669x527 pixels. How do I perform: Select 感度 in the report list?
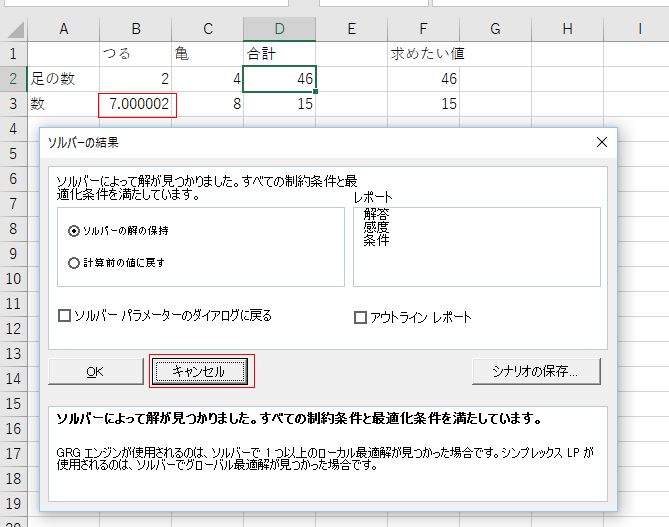click(x=376, y=227)
